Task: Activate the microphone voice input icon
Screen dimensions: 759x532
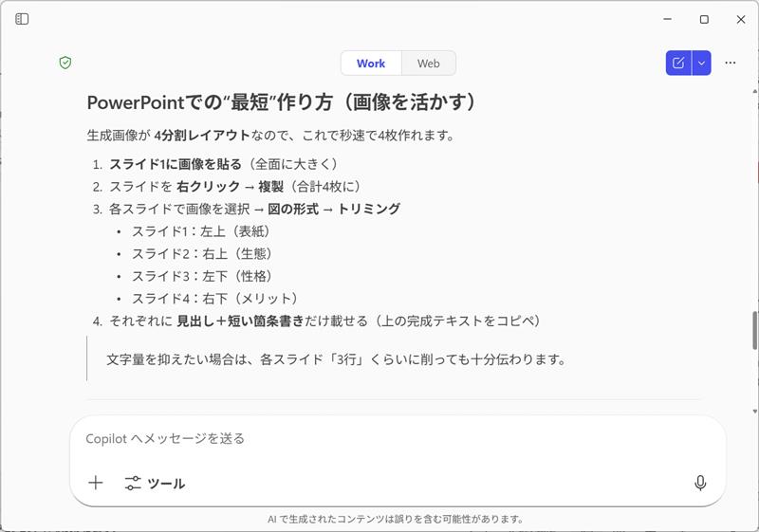Action: [700, 483]
